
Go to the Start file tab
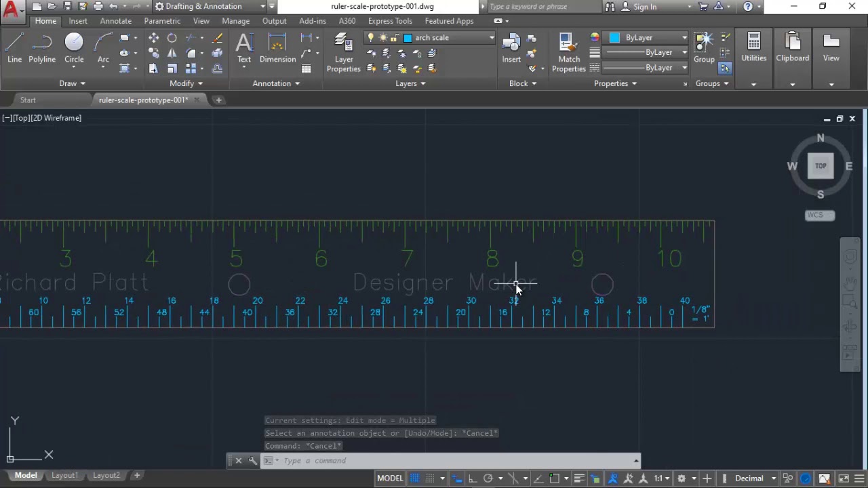click(x=28, y=100)
